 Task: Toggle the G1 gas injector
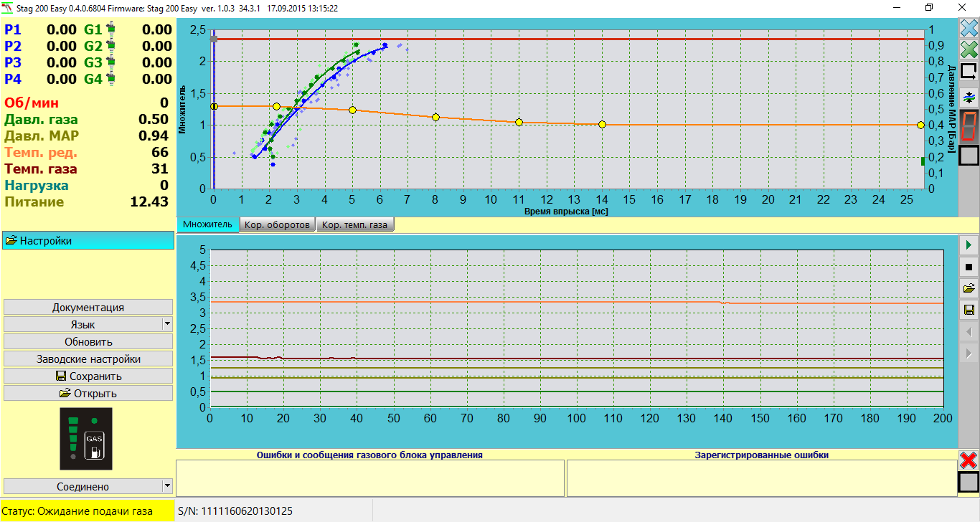pyautogui.click(x=110, y=30)
